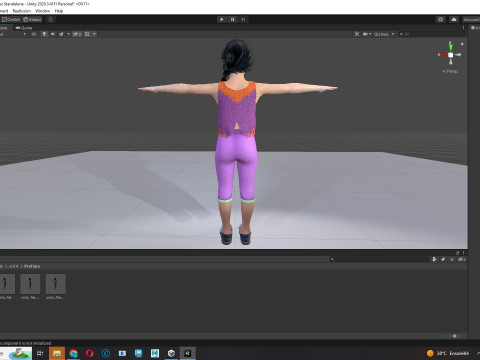The width and height of the screenshot is (480, 360).
Task: Switch projection via the Persp label
Action: tap(450, 71)
